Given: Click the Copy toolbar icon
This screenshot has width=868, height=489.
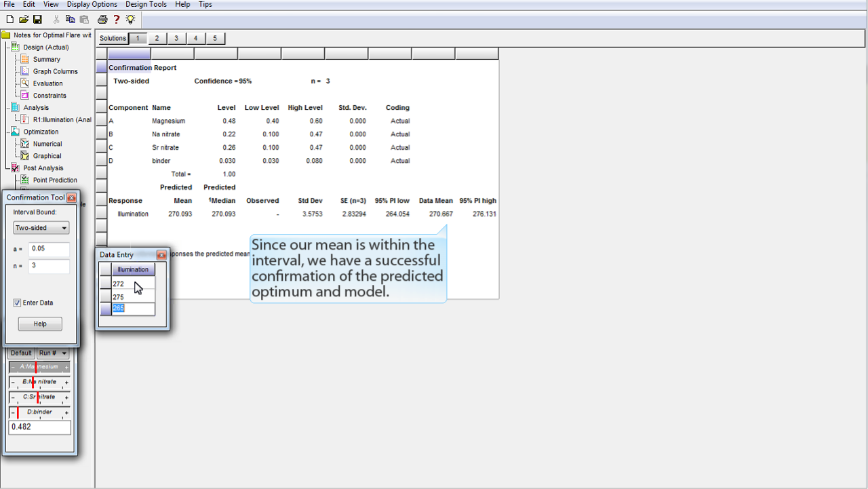Looking at the screenshot, I should pos(71,19).
